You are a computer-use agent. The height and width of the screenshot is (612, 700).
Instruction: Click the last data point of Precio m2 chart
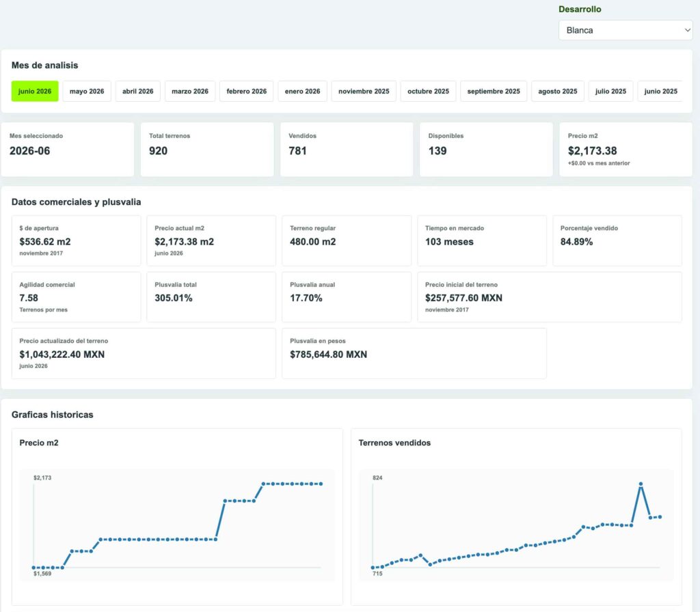(x=321, y=484)
